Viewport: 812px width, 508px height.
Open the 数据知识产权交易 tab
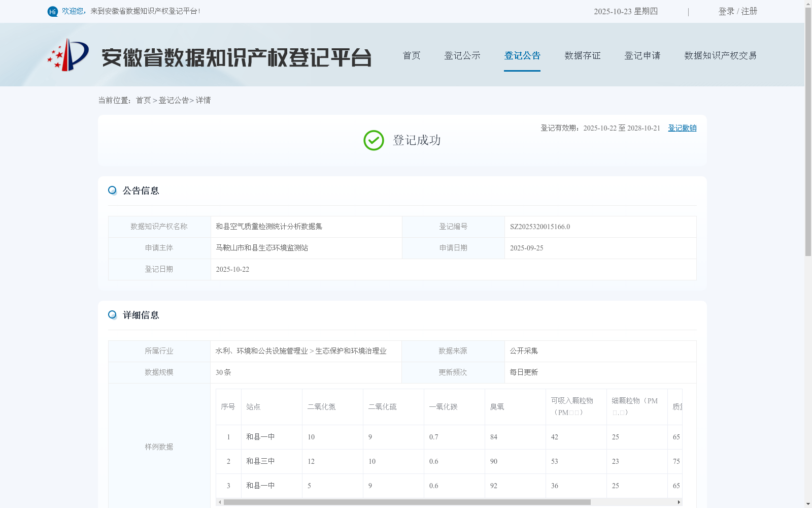[721, 55]
